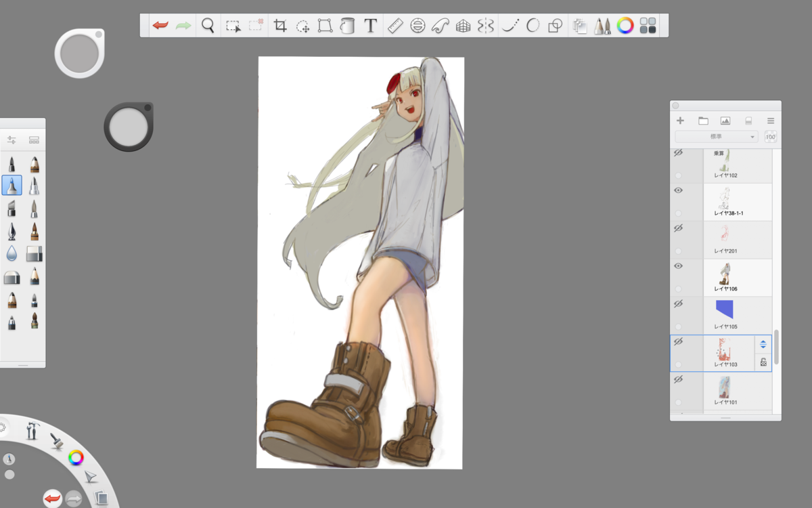
Task: Open the layer panel hamburger menu
Action: click(x=771, y=121)
